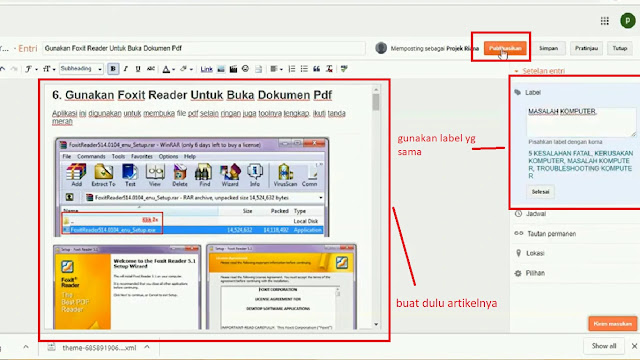Open the text background color picker
This screenshot has width=640, height=360.
(186, 69)
